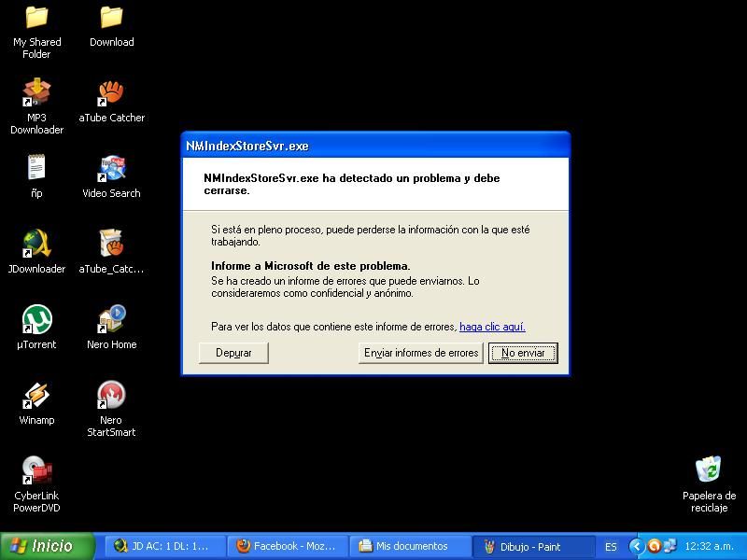747x560 pixels.
Task: Select the Winamp desktop shortcut
Action: 36,403
